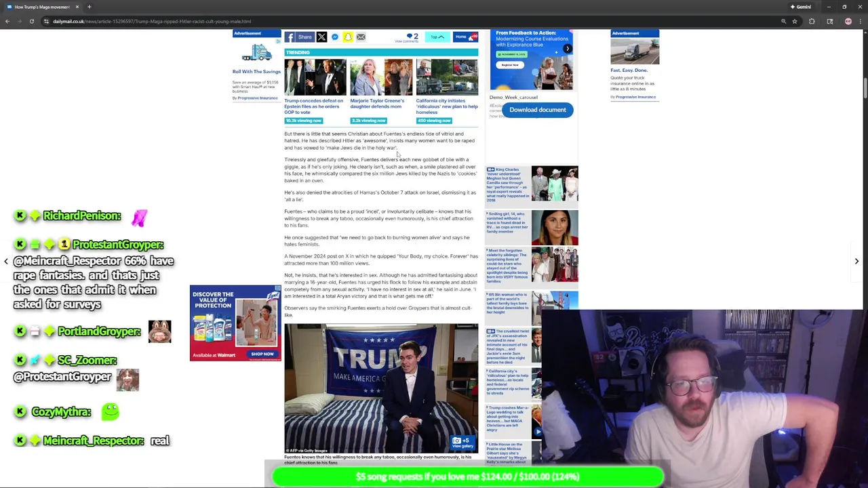This screenshot has height=488, width=868.
Task: Share the article on X
Action: click(x=321, y=37)
